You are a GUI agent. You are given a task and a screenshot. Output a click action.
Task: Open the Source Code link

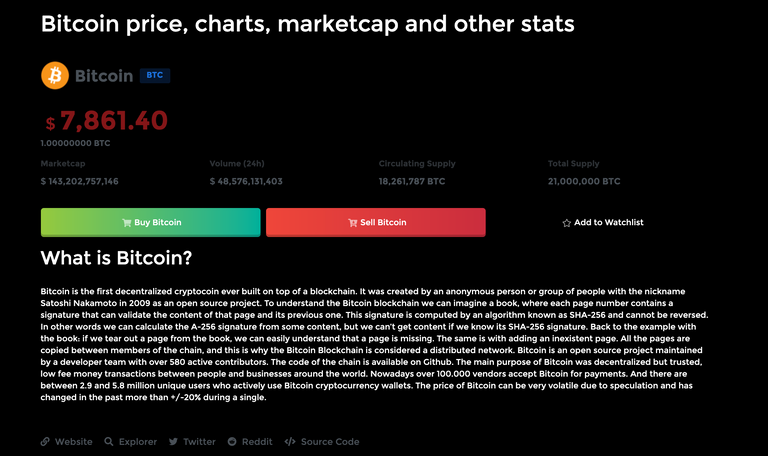[x=330, y=441]
